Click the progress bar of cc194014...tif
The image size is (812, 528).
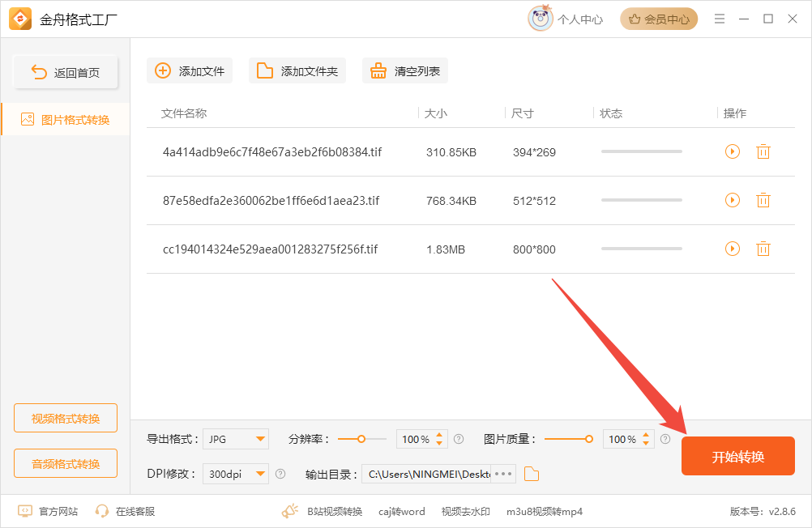[642, 249]
